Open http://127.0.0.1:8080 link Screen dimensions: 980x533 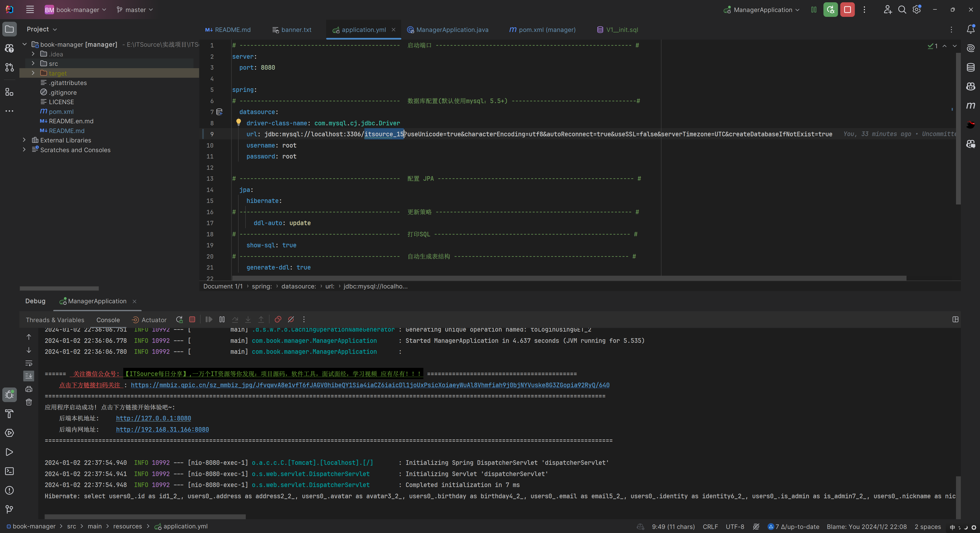153,418
